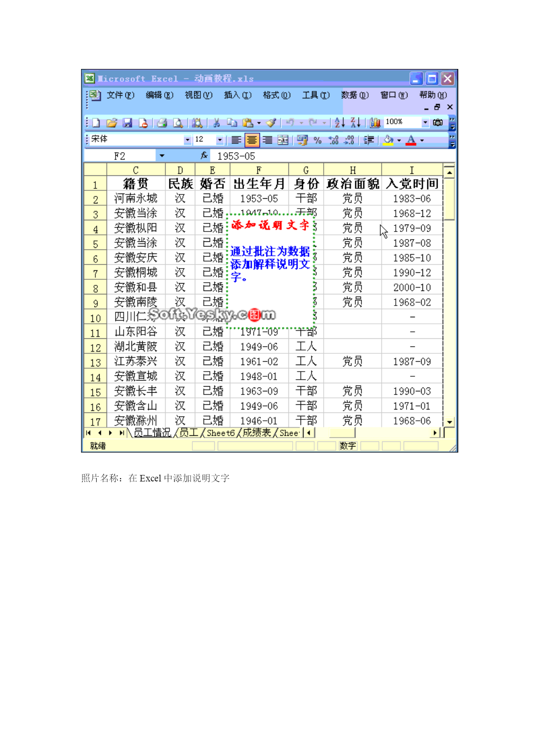Open the 窗口(W) menu
535x756 pixels.
point(394,95)
